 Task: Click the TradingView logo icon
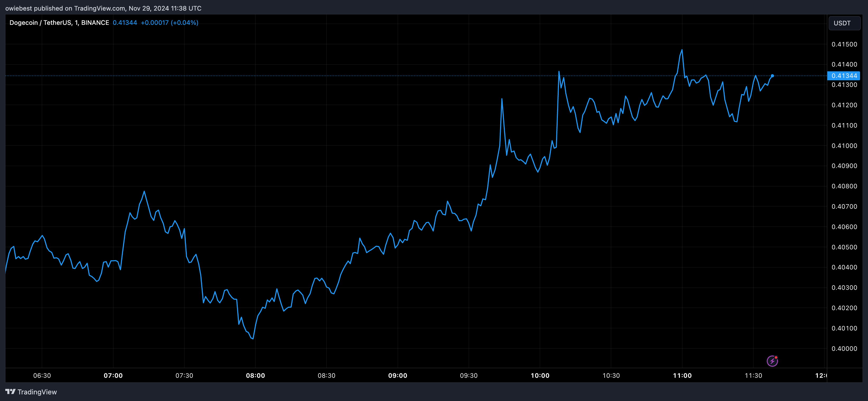11,391
